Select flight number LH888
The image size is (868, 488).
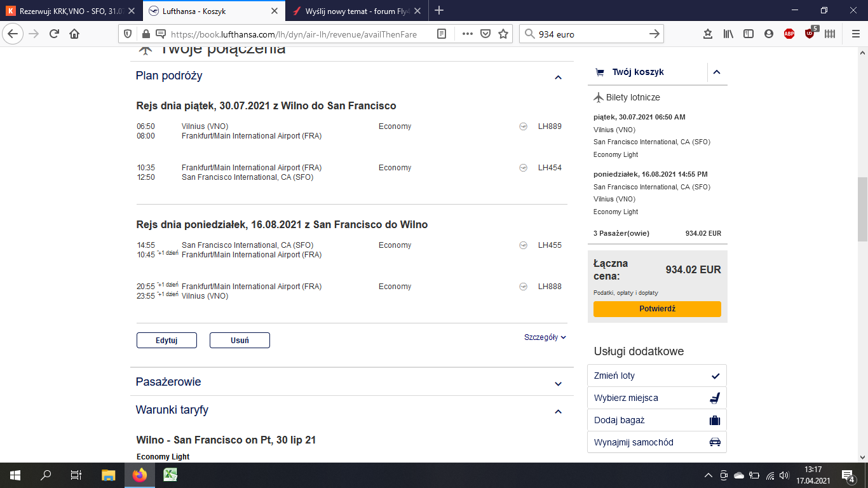(x=550, y=287)
